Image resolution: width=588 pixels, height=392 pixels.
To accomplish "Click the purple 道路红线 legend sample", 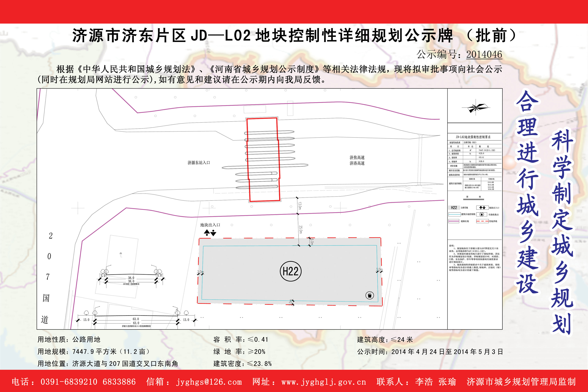I will click(x=454, y=221).
